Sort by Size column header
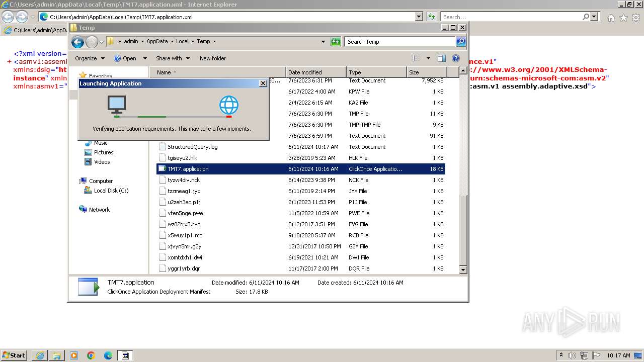644x362 pixels. pos(426,72)
